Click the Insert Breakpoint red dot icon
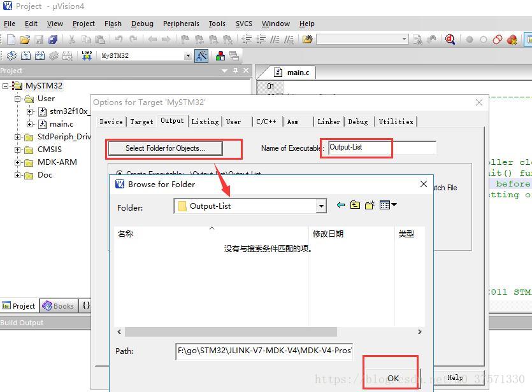 [470, 39]
